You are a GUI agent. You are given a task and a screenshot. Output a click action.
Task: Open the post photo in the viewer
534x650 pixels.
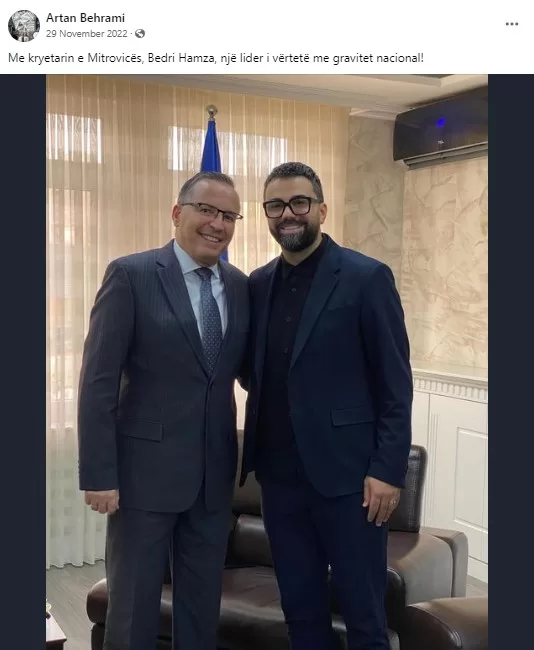pyautogui.click(x=267, y=362)
